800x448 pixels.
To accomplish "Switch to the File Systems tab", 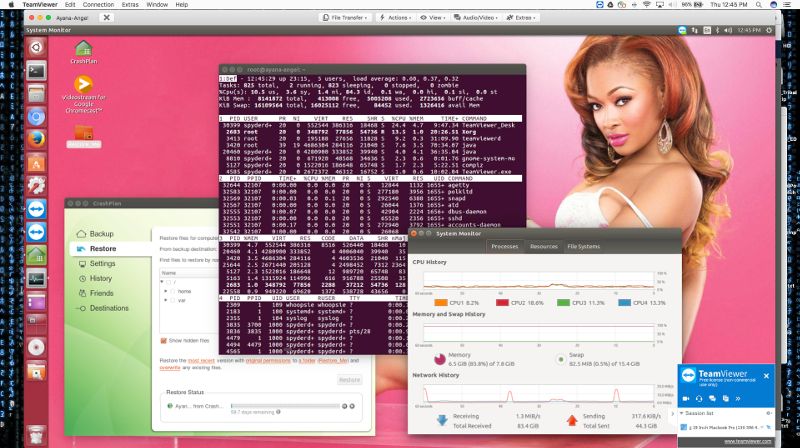I will point(584,246).
